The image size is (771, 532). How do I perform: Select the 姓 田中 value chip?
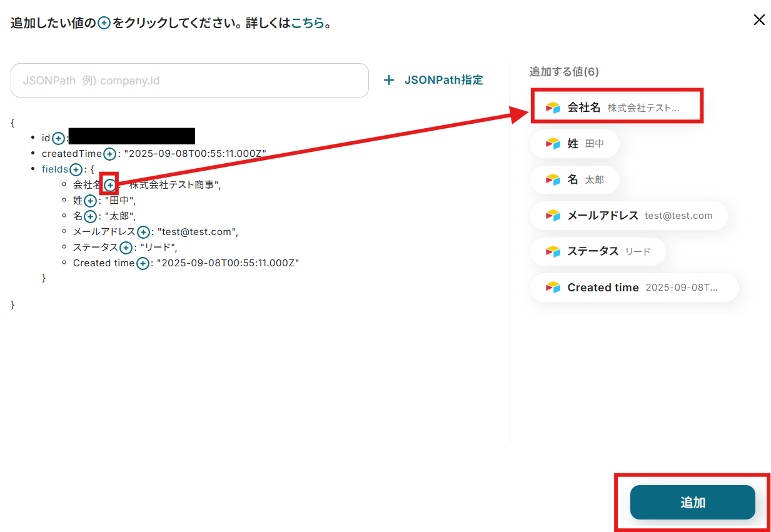[575, 144]
